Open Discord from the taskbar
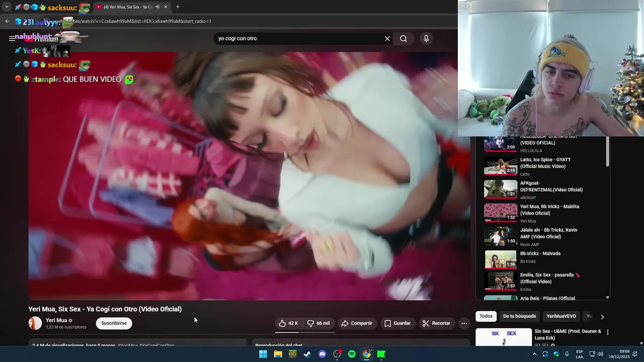The height and width of the screenshot is (362, 644). [322, 354]
